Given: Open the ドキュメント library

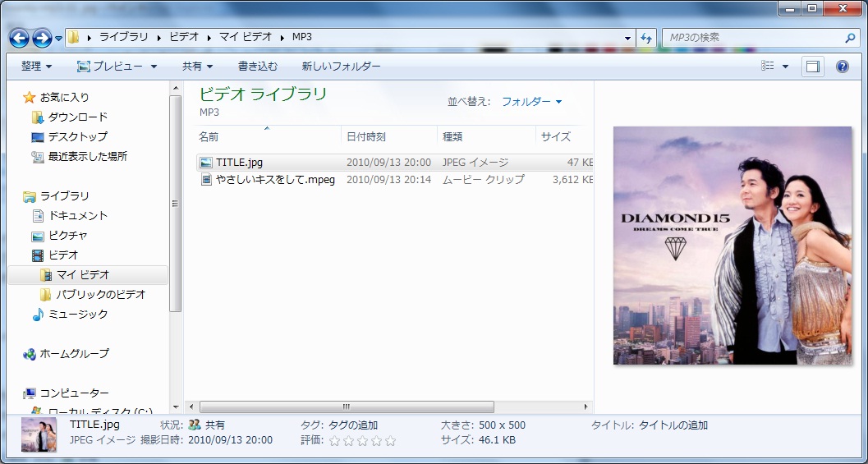Looking at the screenshot, I should (x=77, y=216).
